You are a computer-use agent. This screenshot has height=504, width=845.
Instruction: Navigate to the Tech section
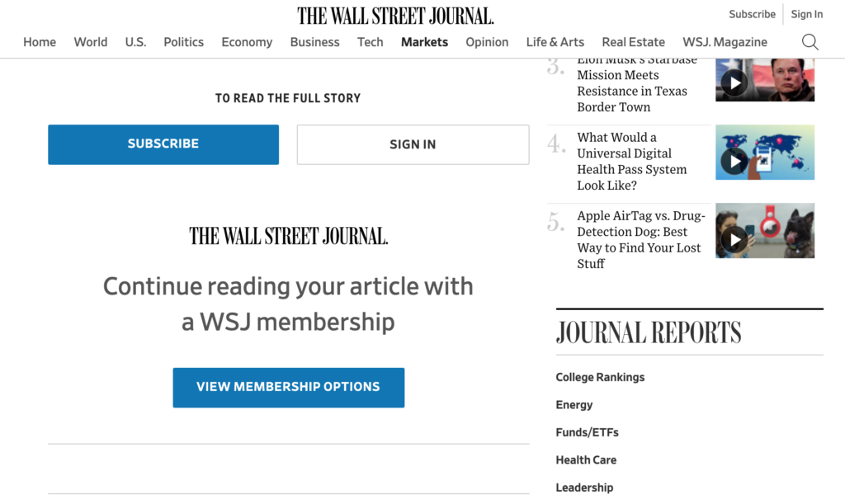coord(370,42)
